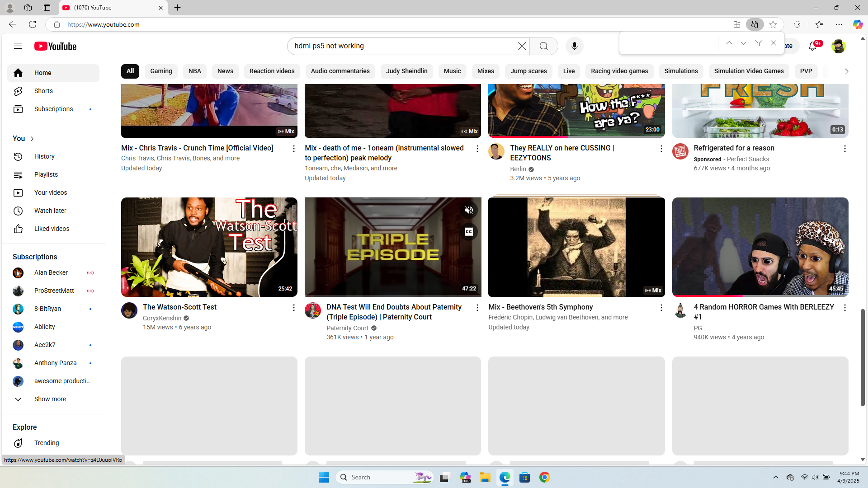The image size is (868, 488).
Task: Open Subscriptions in sidebar
Action: click(x=53, y=109)
